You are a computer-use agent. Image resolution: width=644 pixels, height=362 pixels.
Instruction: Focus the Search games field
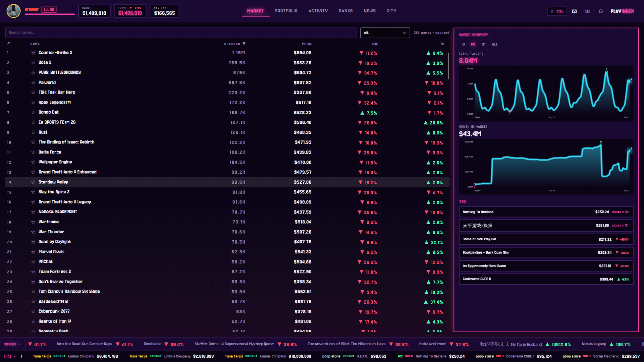[x=181, y=33]
